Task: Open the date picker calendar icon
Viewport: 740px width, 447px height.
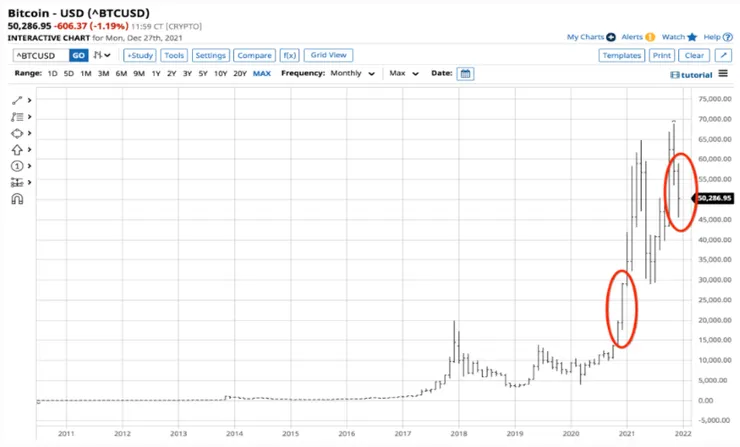Action: (465, 74)
